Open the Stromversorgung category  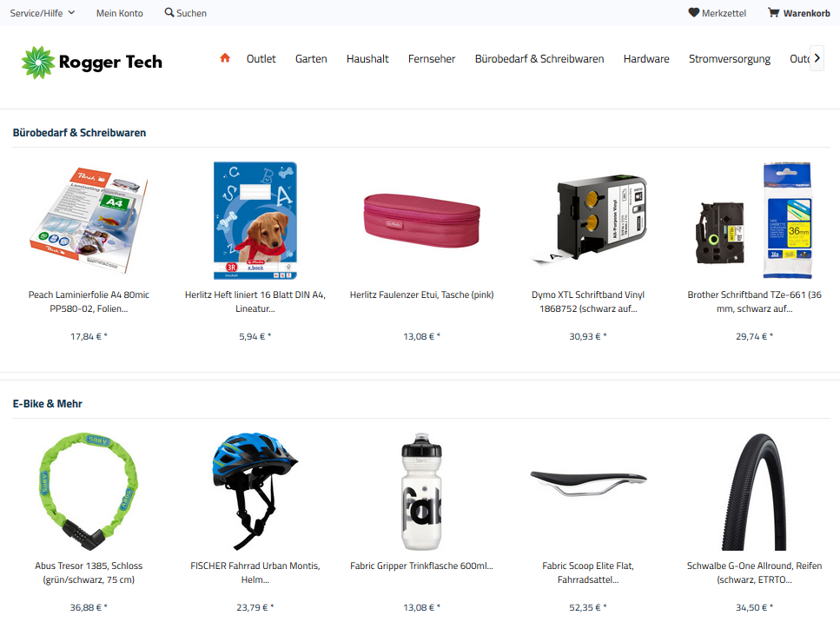[730, 59]
